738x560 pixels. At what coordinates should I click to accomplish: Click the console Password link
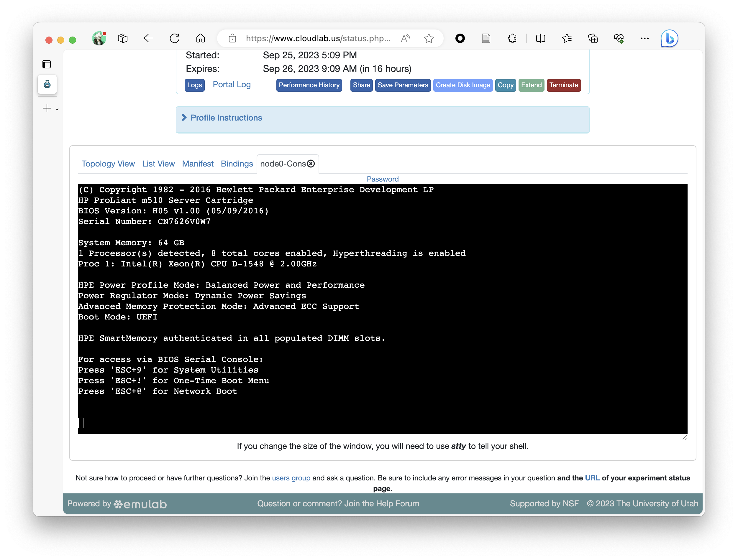point(383,179)
